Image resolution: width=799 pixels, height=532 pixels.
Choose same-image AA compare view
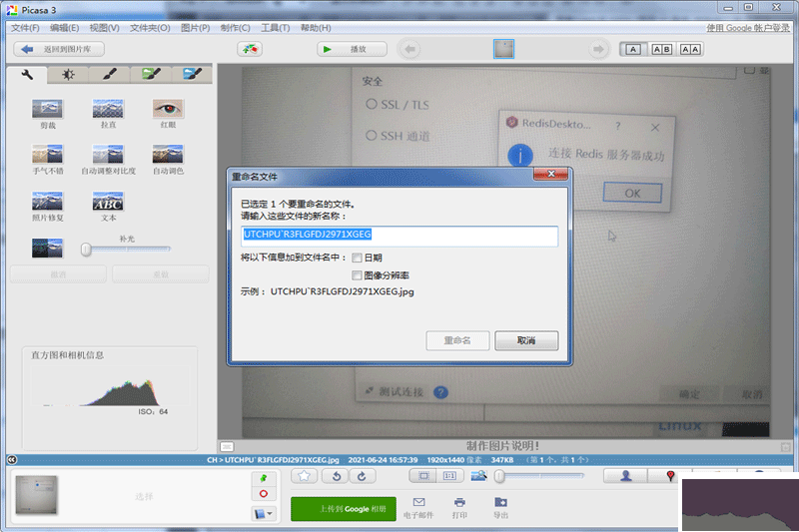[690, 49]
